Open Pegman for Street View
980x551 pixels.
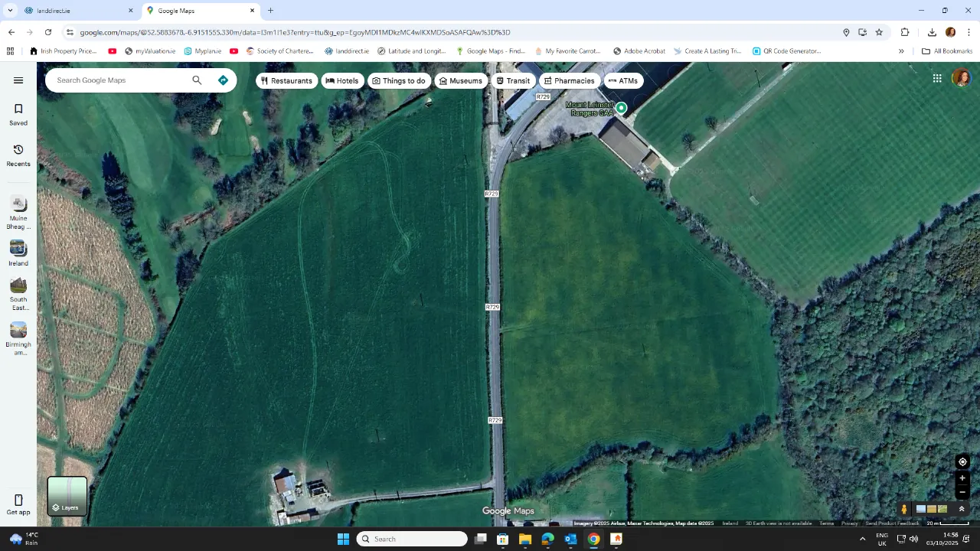(x=903, y=508)
